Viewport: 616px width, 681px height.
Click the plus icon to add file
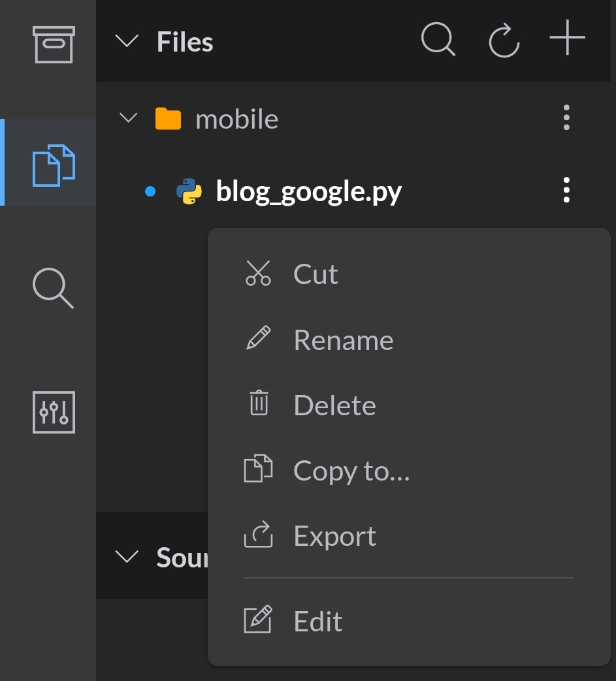(x=568, y=37)
